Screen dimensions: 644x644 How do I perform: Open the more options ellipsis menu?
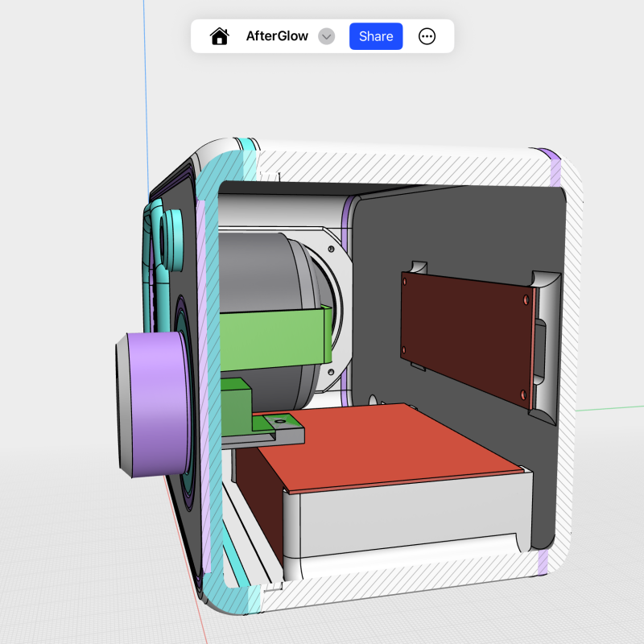click(x=427, y=36)
